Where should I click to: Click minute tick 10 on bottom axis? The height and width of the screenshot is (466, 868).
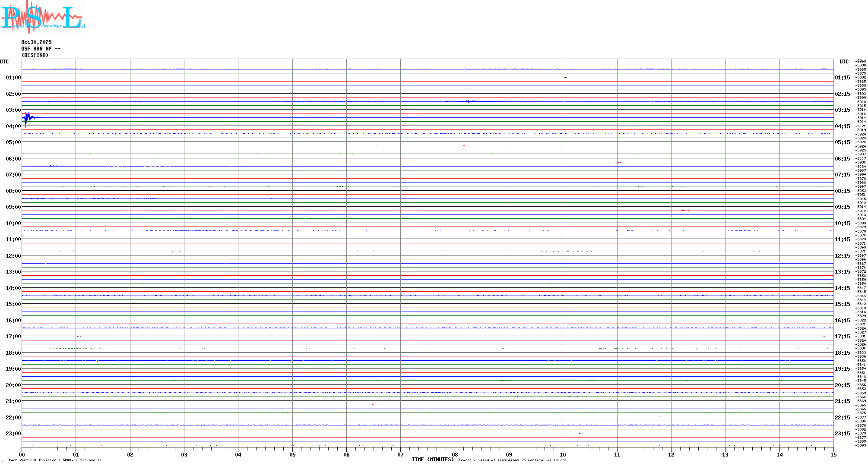563,454
